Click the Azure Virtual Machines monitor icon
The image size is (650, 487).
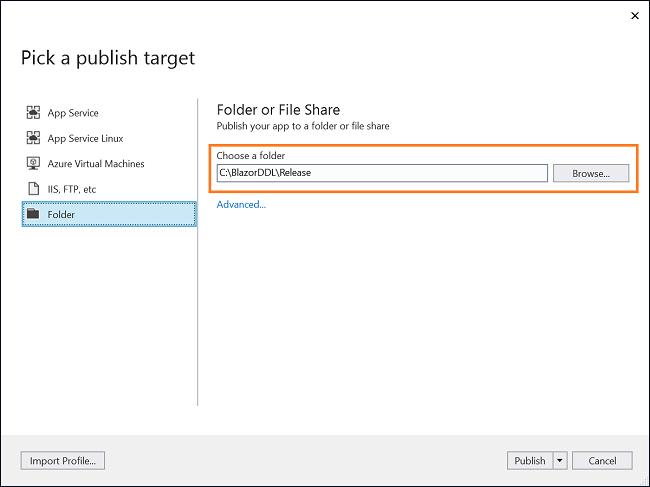33,163
